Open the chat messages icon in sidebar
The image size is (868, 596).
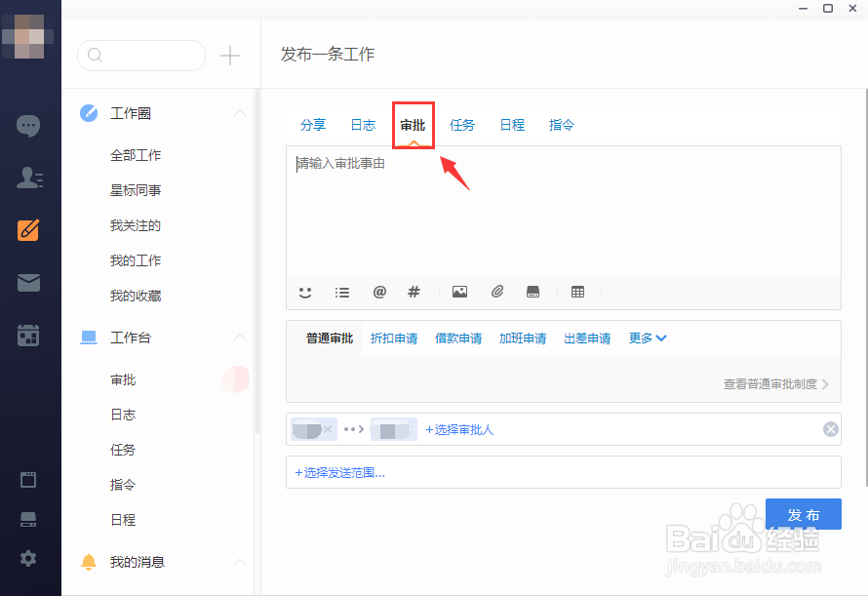pyautogui.click(x=28, y=125)
